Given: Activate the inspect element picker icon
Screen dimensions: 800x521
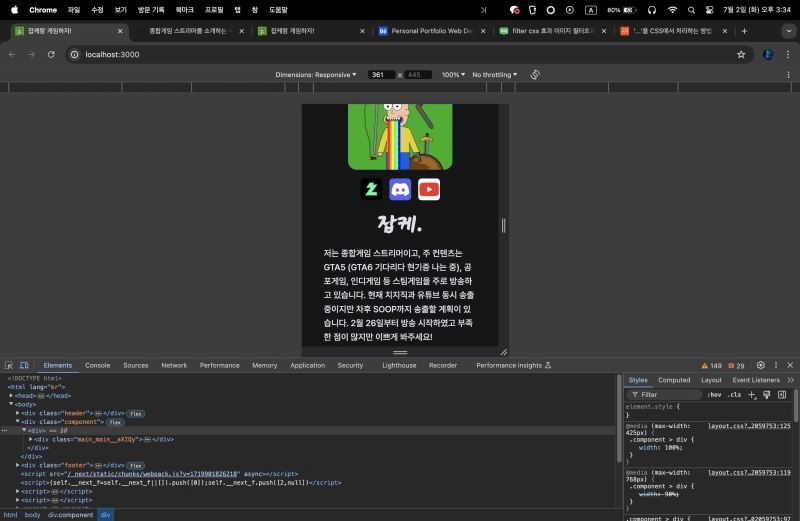Looking at the screenshot, I should (9, 366).
